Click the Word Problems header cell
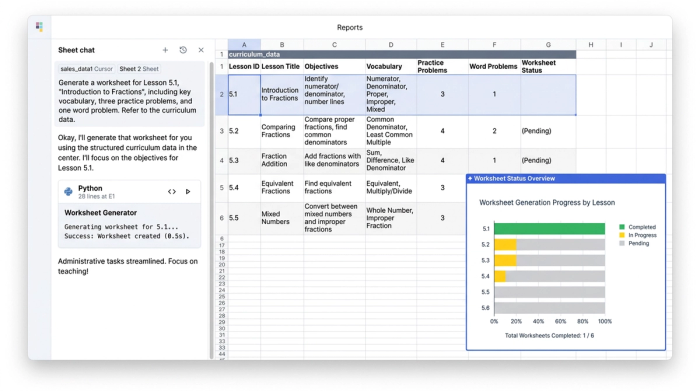 coord(494,67)
